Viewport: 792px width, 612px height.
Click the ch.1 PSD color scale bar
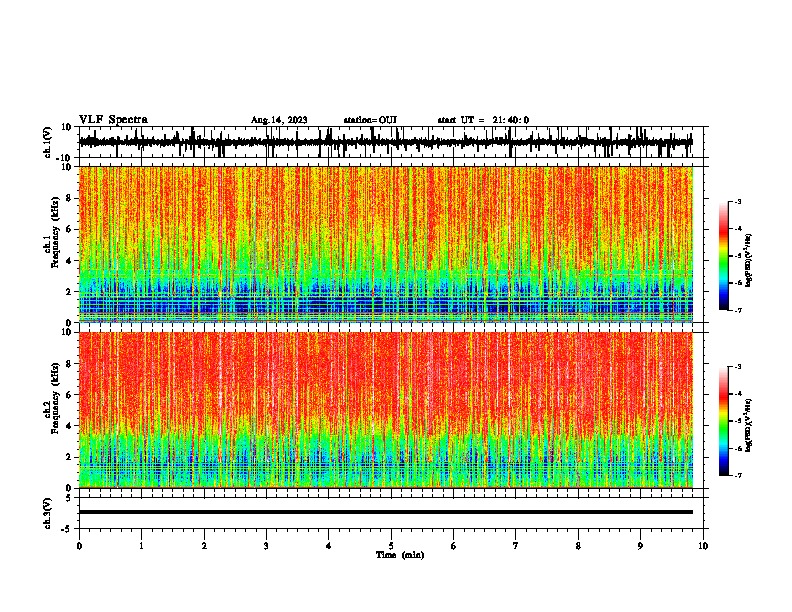click(x=724, y=256)
